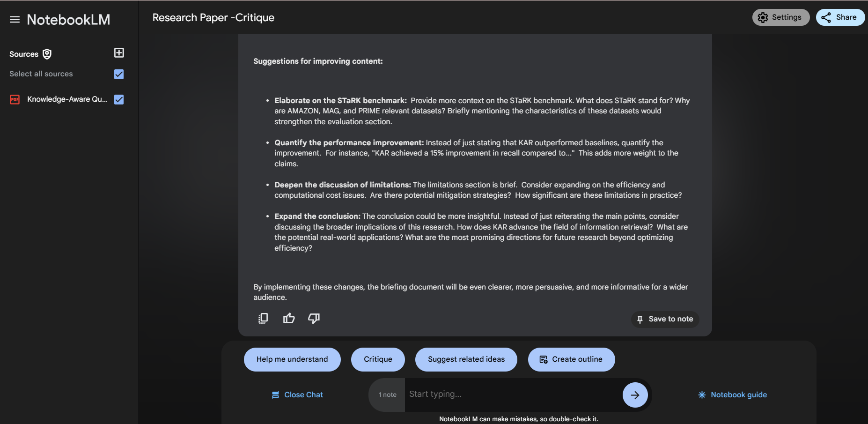Give the response a thumbs down
This screenshot has height=424, width=868.
point(314,319)
